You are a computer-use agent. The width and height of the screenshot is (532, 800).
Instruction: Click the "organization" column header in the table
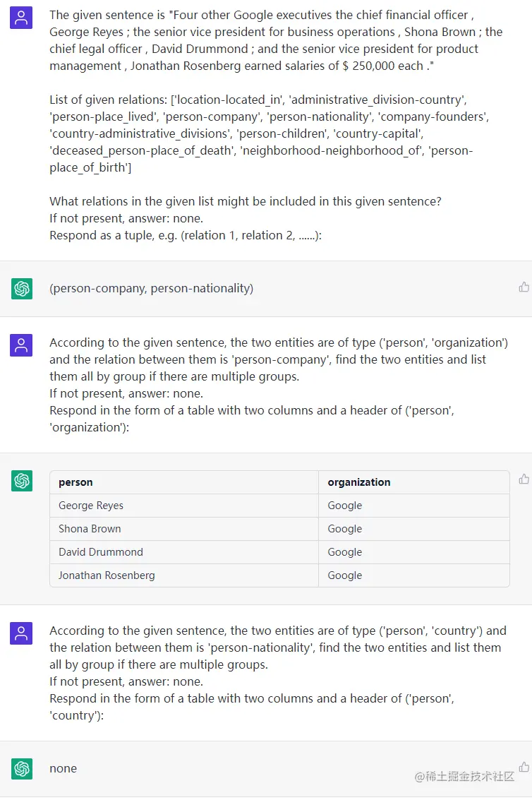(x=358, y=482)
